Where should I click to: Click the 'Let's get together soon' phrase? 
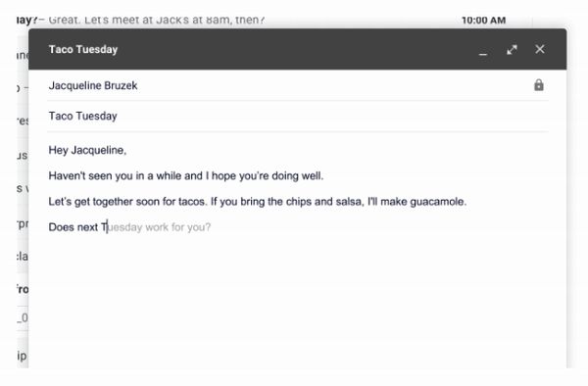104,202
